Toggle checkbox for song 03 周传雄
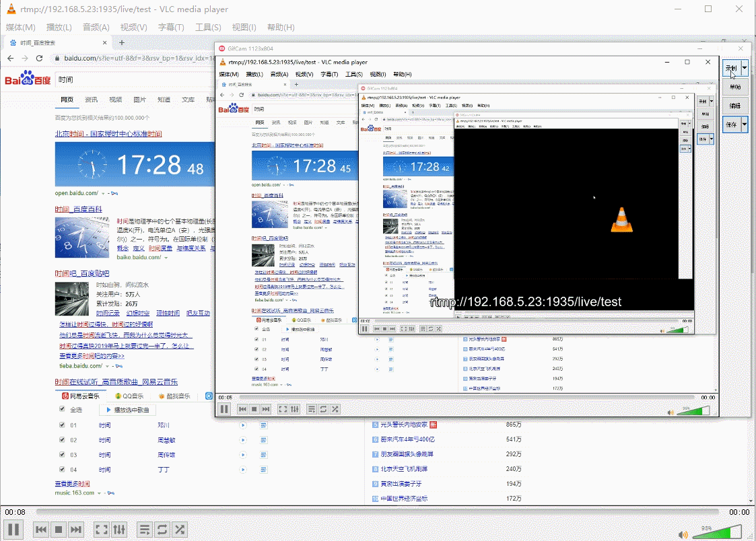The height and width of the screenshot is (541, 756). click(62, 454)
